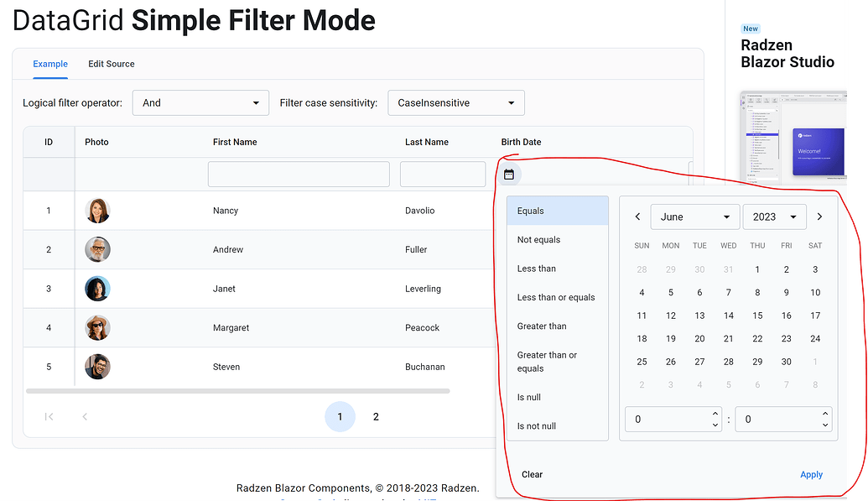Click the Nancy first name cell
Viewport: 868px width, 501px height.
[226, 211]
